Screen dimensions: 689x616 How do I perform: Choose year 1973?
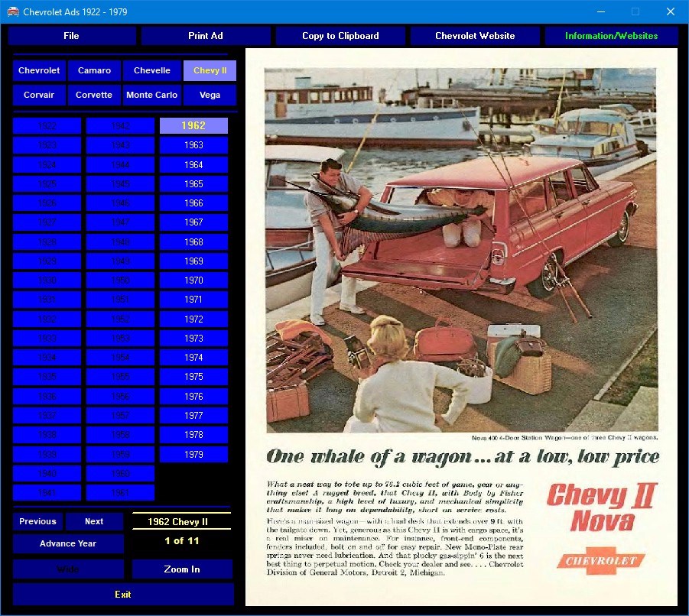193,339
